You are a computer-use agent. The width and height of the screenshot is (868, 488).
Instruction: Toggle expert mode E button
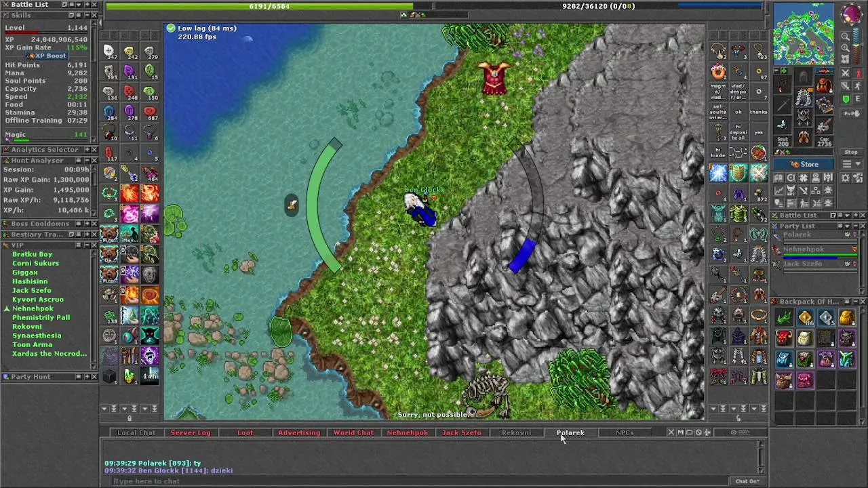pos(859,99)
